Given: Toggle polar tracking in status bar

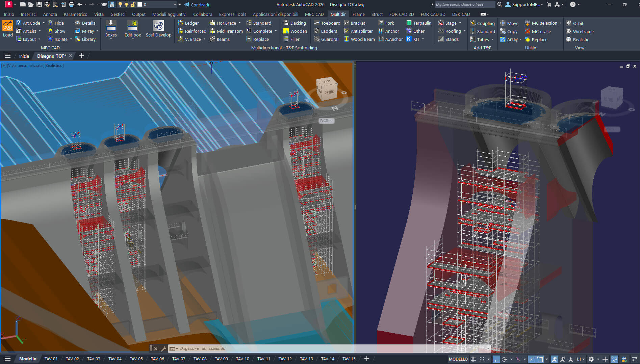Looking at the screenshot, I should (505, 359).
